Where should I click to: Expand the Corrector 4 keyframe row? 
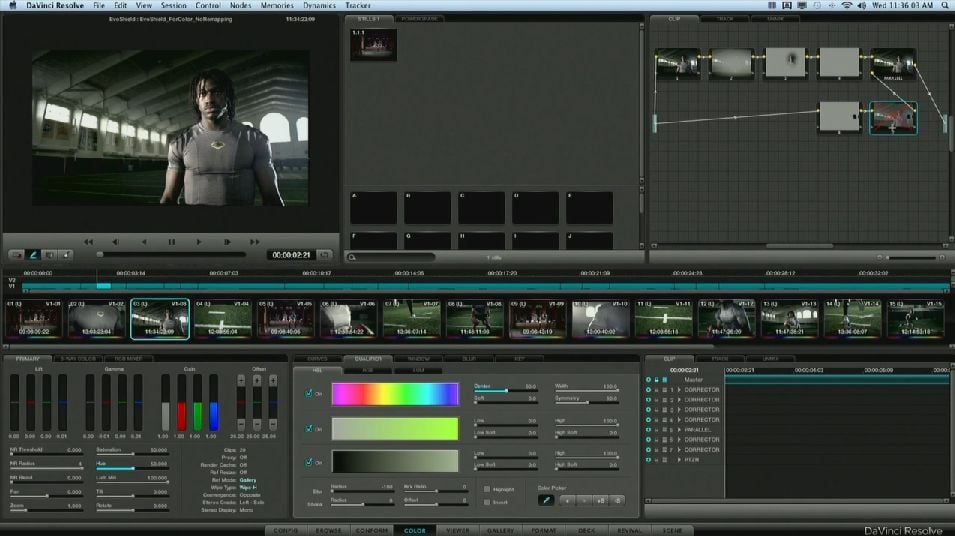(679, 420)
